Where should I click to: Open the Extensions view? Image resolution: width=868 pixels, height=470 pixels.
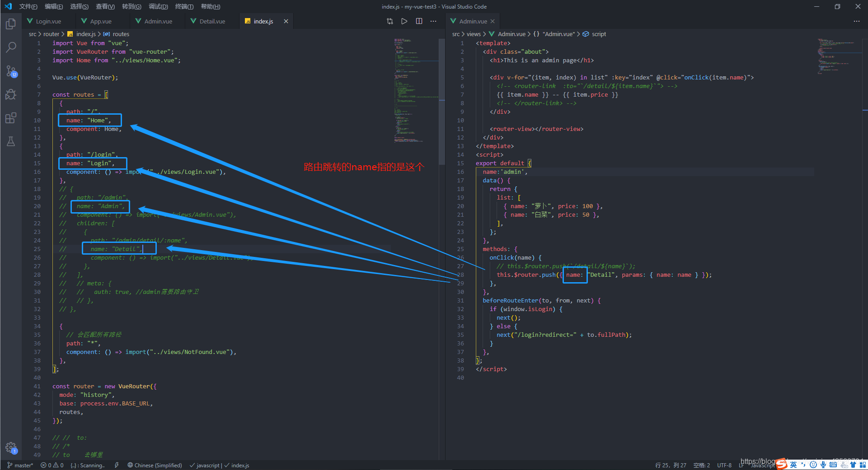pos(11,118)
